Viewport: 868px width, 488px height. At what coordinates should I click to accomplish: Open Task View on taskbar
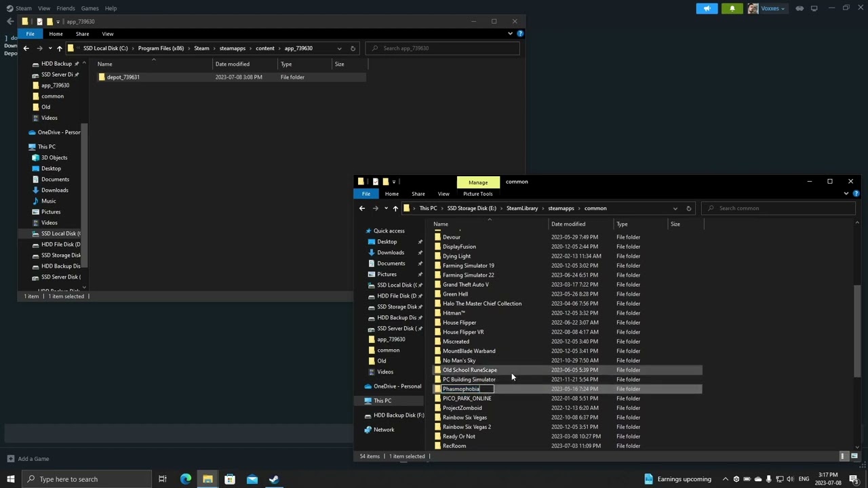click(163, 479)
